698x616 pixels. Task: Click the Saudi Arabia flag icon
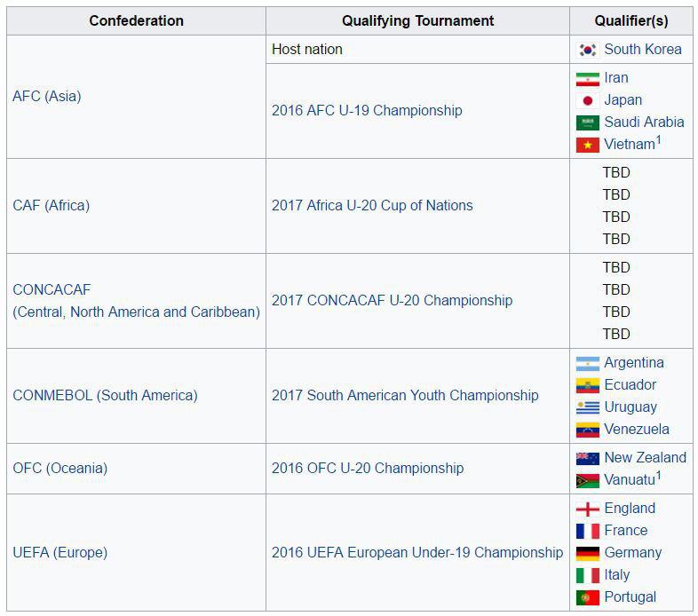[587, 122]
